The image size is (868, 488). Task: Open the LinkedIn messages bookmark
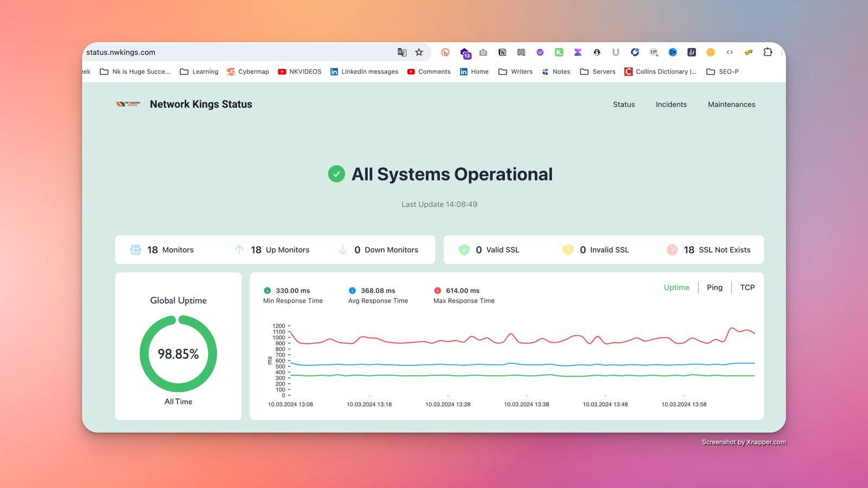click(364, 72)
